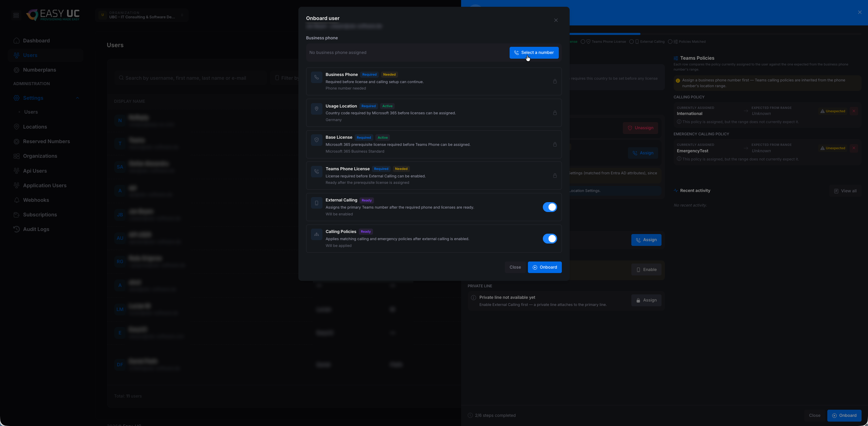Screen dimensions: 868x426
Task: Click the lock icon on Base License row
Action: [x=555, y=144]
